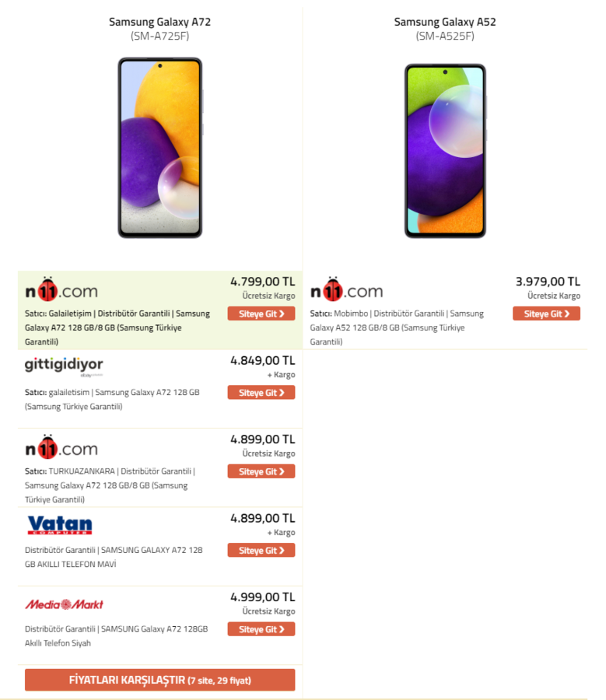
Task: Click n11.com logo above TURKUAZANKARA seller
Action: (x=61, y=446)
